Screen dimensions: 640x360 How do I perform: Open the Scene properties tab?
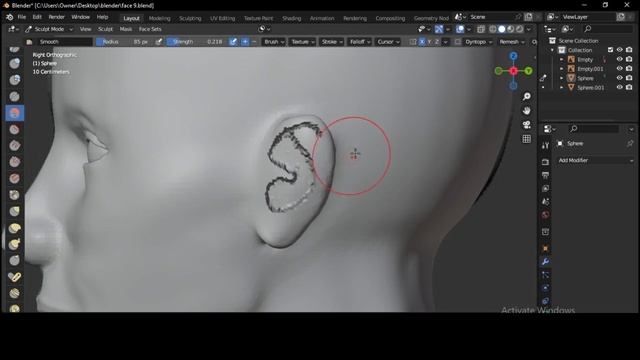click(x=545, y=202)
